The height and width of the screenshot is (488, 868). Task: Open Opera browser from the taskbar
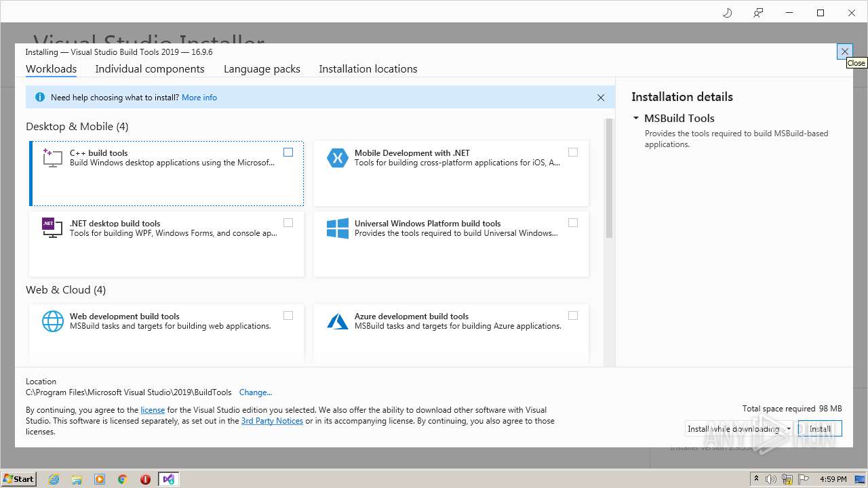145,479
